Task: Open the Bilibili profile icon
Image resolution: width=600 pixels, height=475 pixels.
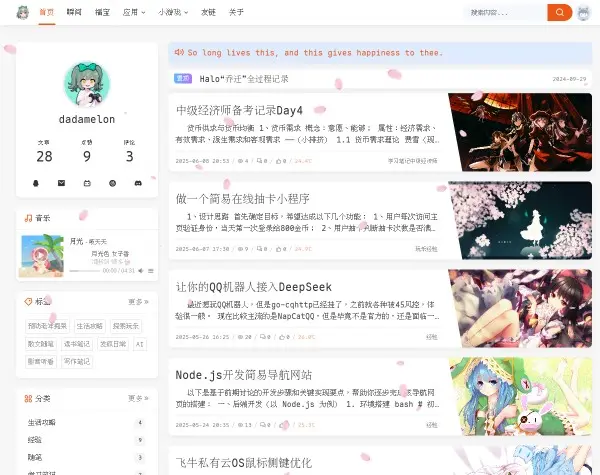Action: point(87,183)
